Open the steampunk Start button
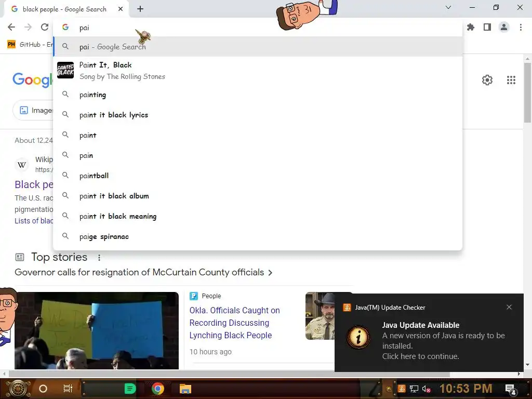 tap(18, 389)
